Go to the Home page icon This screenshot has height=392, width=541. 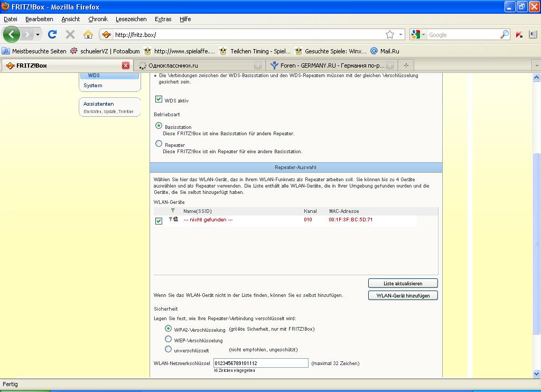pos(88,34)
